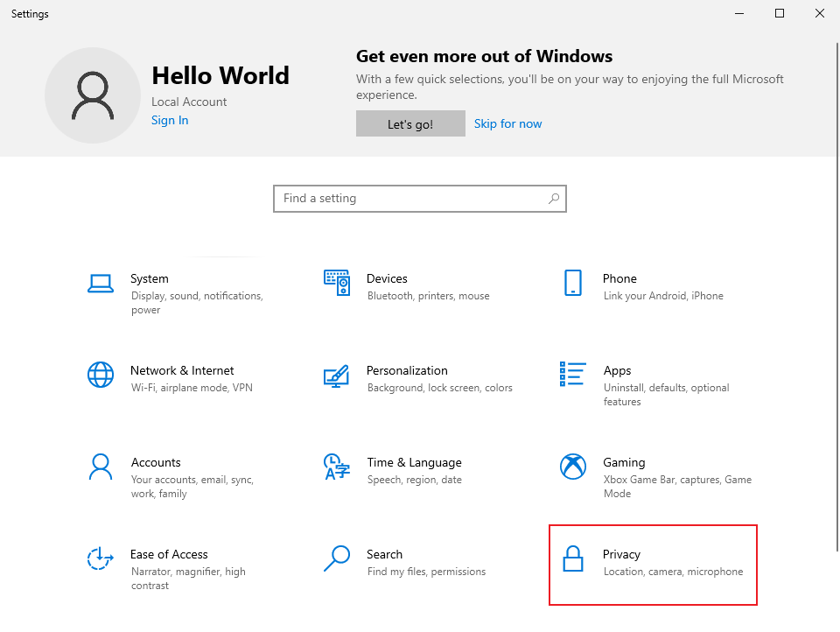The image size is (840, 632).
Task: Select the Privacy category title
Action: 621,554
